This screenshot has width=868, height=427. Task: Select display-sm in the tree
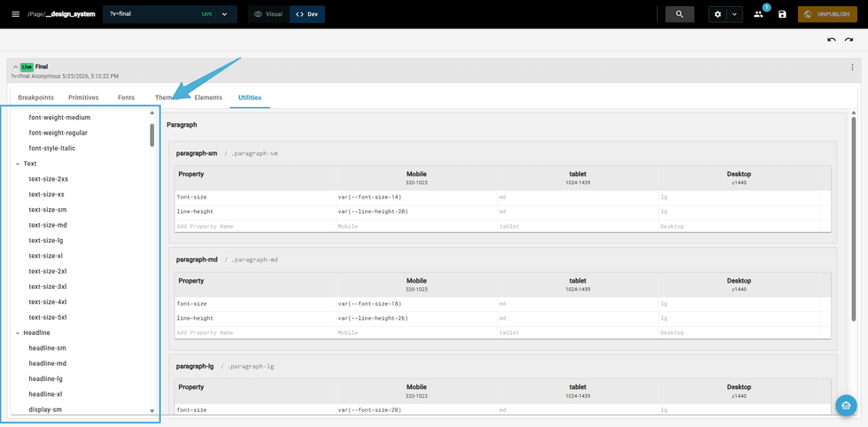[x=45, y=410]
